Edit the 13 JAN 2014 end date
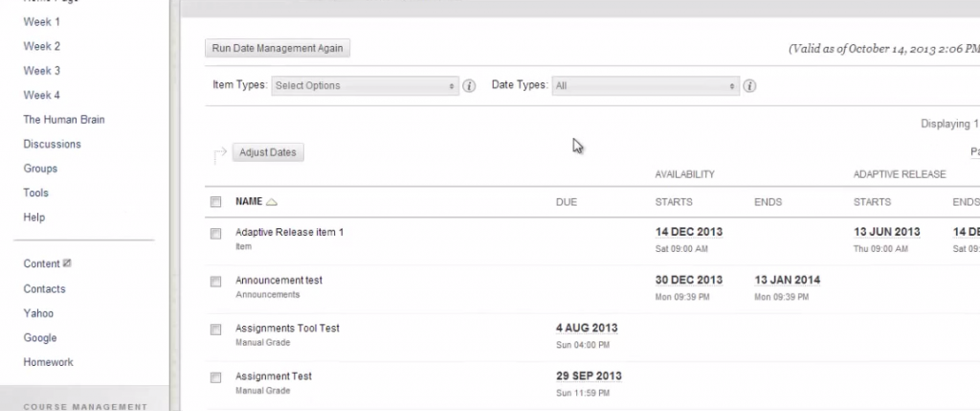Image resolution: width=980 pixels, height=411 pixels. pos(788,281)
